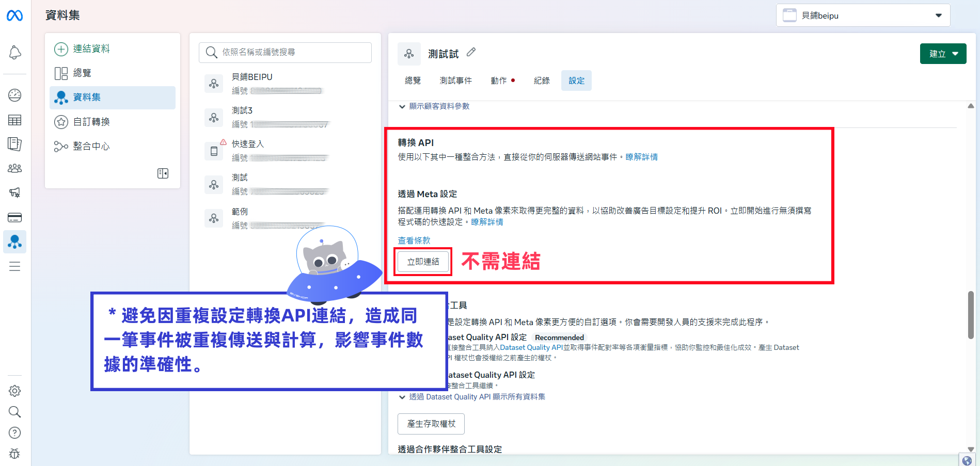Switch to the 測試事件 tab
The image size is (980, 466).
coord(455,81)
